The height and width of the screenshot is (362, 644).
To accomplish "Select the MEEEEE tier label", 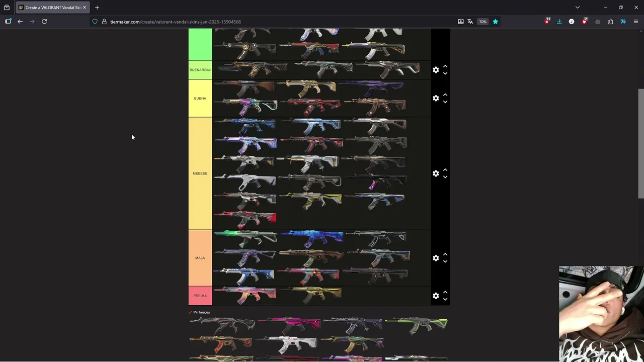I will (x=200, y=173).
